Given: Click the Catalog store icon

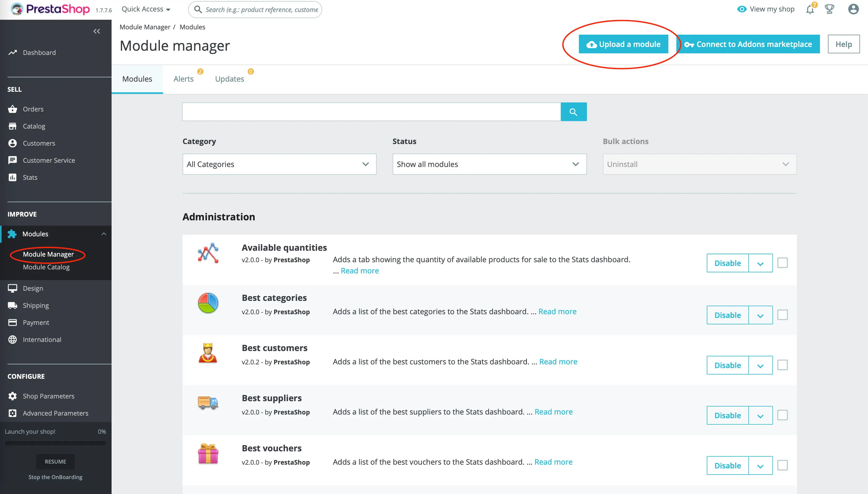Looking at the screenshot, I should [13, 126].
